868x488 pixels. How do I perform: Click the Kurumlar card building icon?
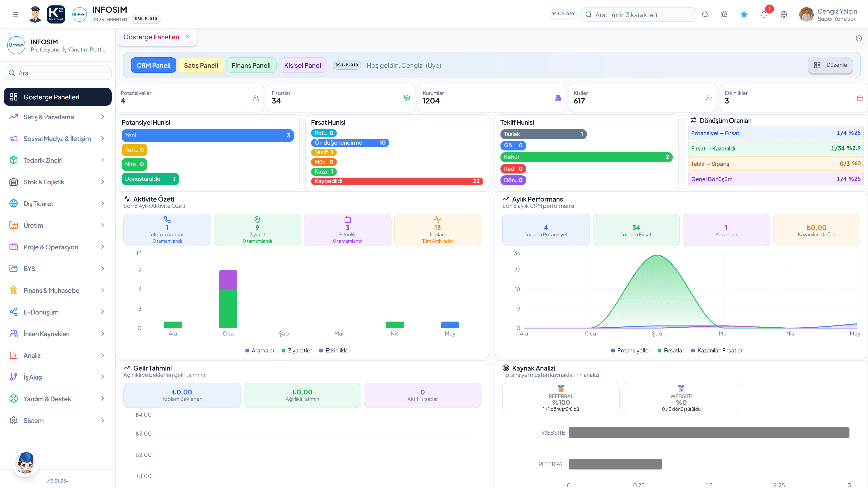pyautogui.click(x=558, y=98)
